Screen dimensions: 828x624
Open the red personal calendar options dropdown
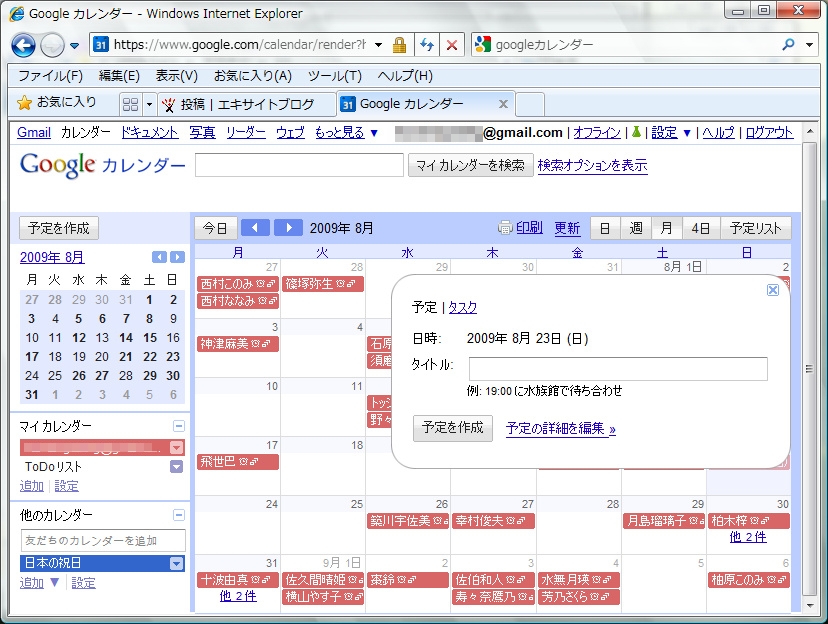tap(177, 448)
